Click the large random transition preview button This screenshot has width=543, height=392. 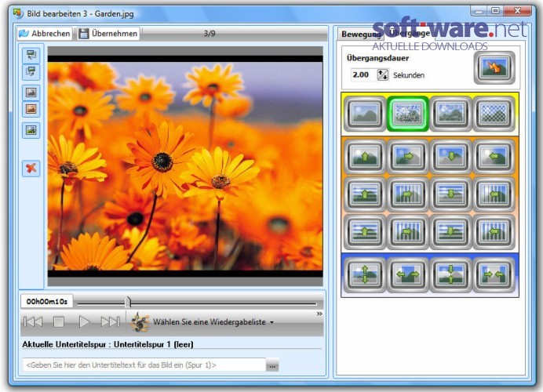[x=494, y=67]
